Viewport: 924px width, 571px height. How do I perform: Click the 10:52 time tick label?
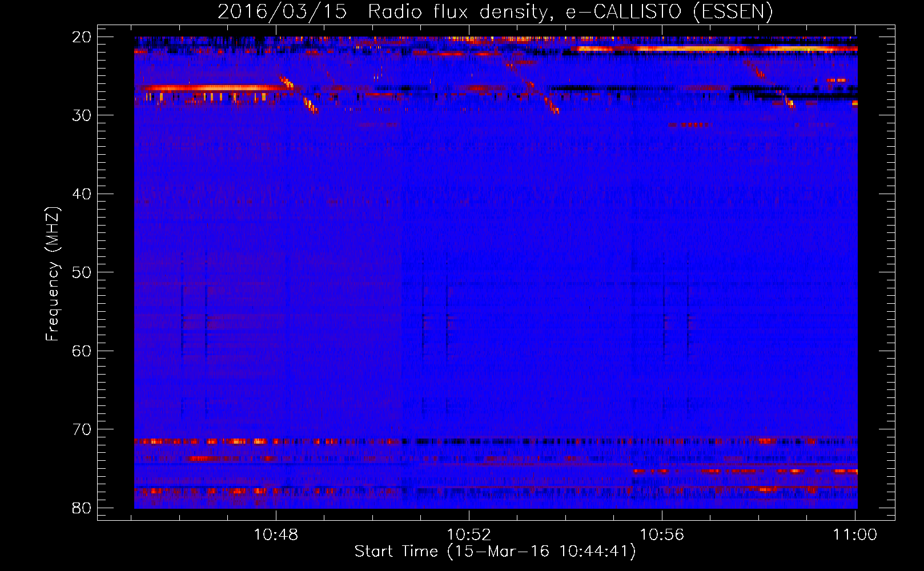(469, 535)
